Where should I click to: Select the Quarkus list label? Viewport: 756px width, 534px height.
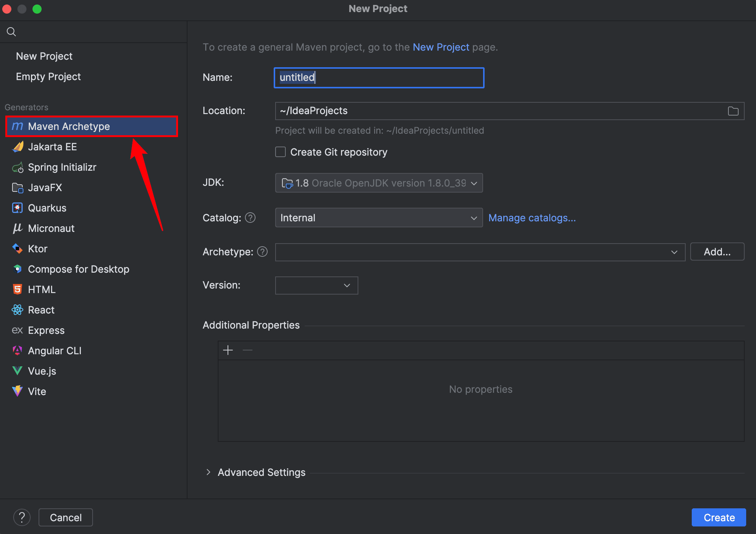pyautogui.click(x=47, y=208)
